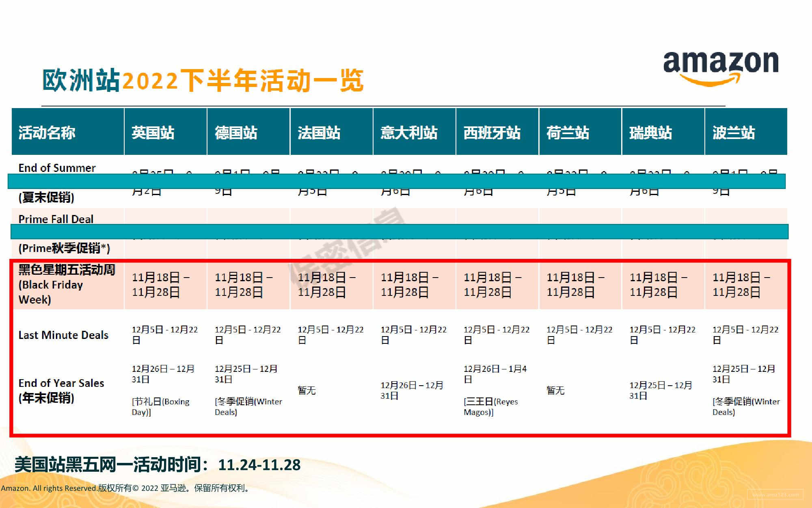The width and height of the screenshot is (812, 508).
Task: Click Netherlands 暂无 cell
Action: pos(555,390)
